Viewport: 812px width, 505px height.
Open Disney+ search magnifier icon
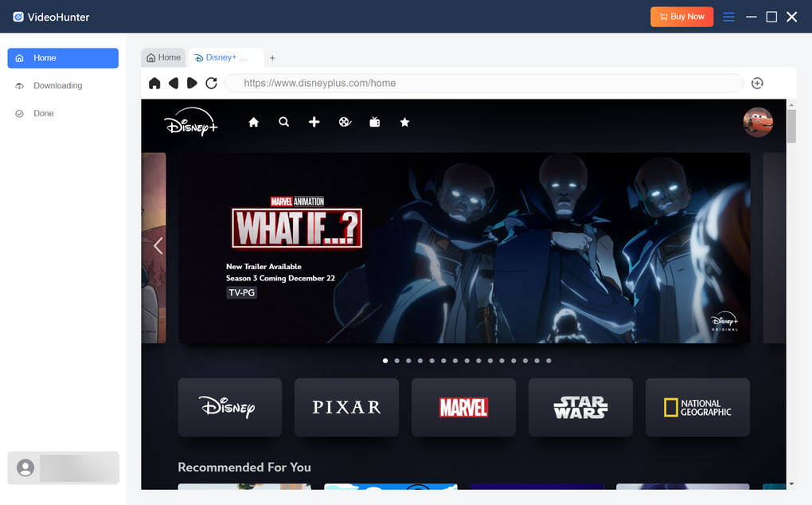click(283, 122)
